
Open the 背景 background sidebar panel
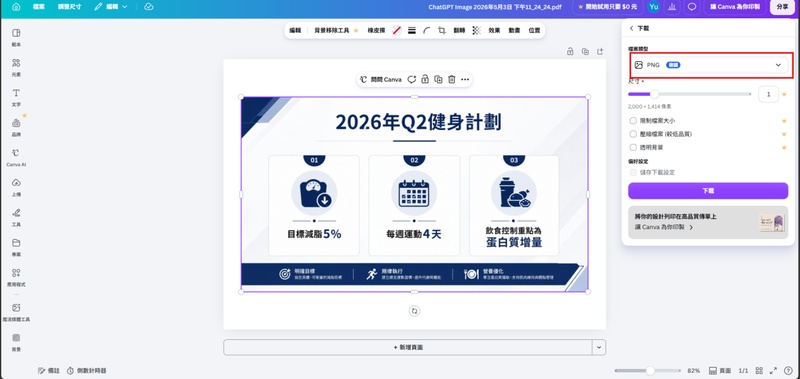click(16, 342)
